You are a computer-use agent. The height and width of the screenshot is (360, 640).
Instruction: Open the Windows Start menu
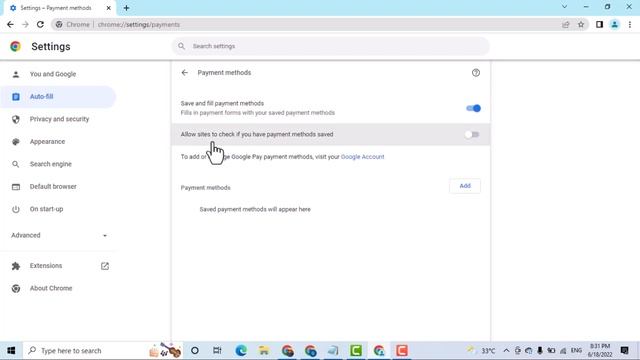(11, 351)
